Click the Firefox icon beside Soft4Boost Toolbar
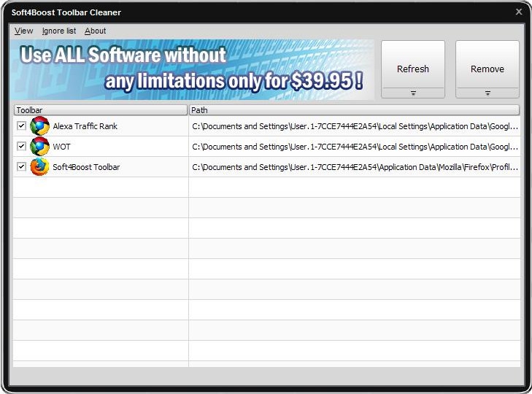This screenshot has height=394, width=532. [x=39, y=166]
